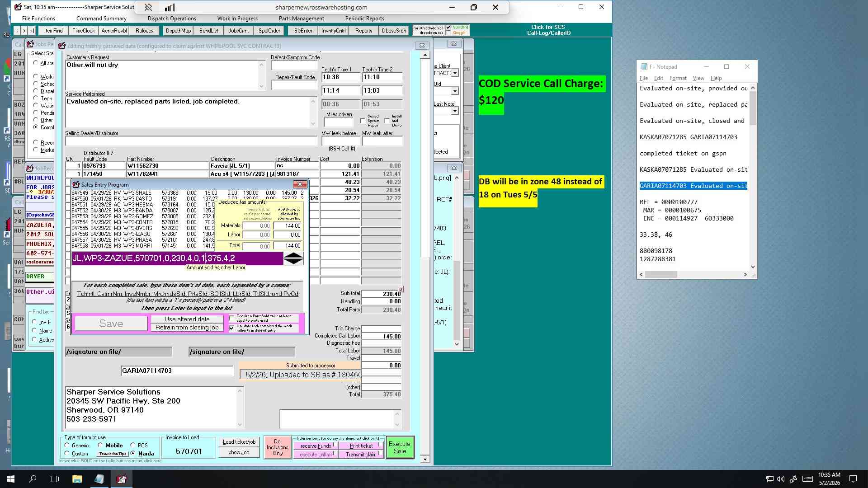Click the taskbar search icon
The image size is (868, 488).
[x=33, y=479]
